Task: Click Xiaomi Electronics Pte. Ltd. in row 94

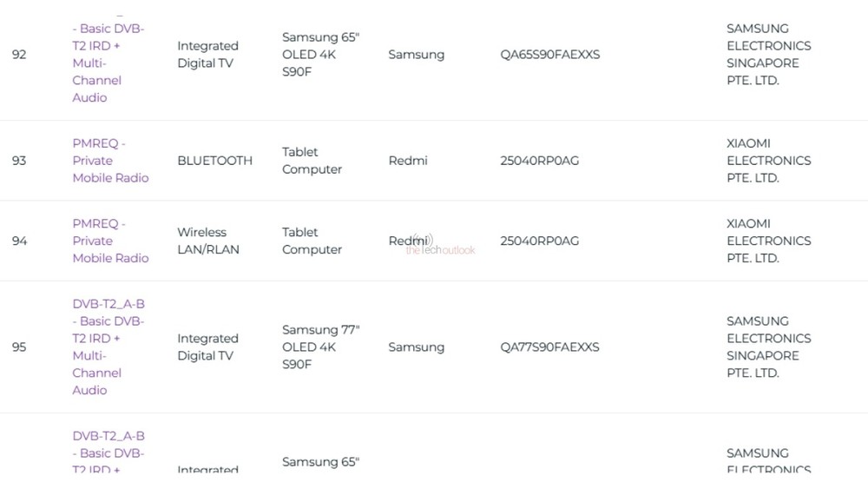Action: 768,241
